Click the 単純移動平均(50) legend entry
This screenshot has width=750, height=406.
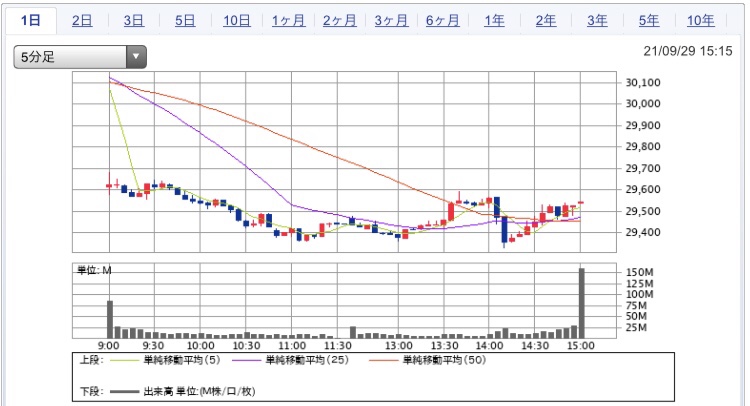(444, 360)
